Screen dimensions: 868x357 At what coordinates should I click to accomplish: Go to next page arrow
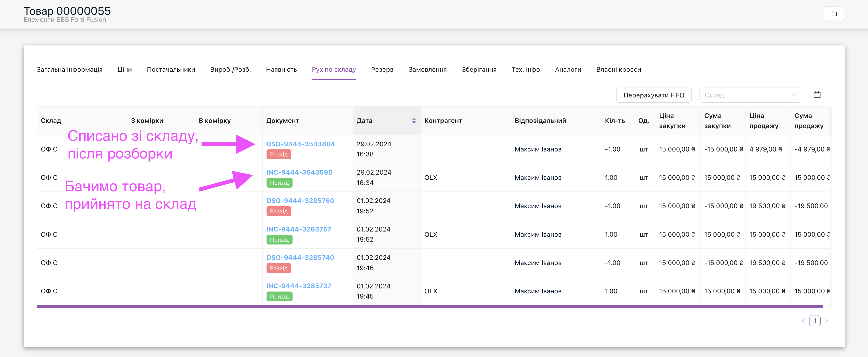click(826, 321)
